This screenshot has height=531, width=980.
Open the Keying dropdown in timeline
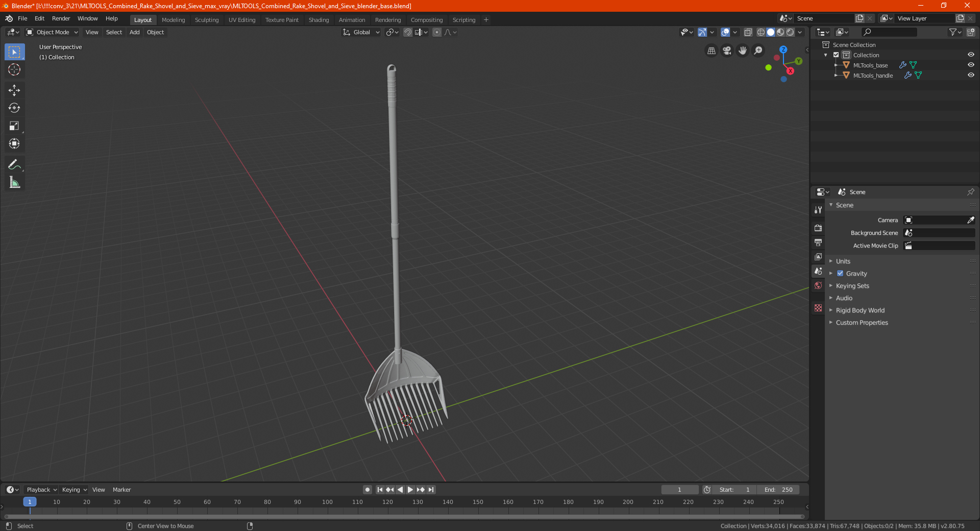click(x=74, y=490)
